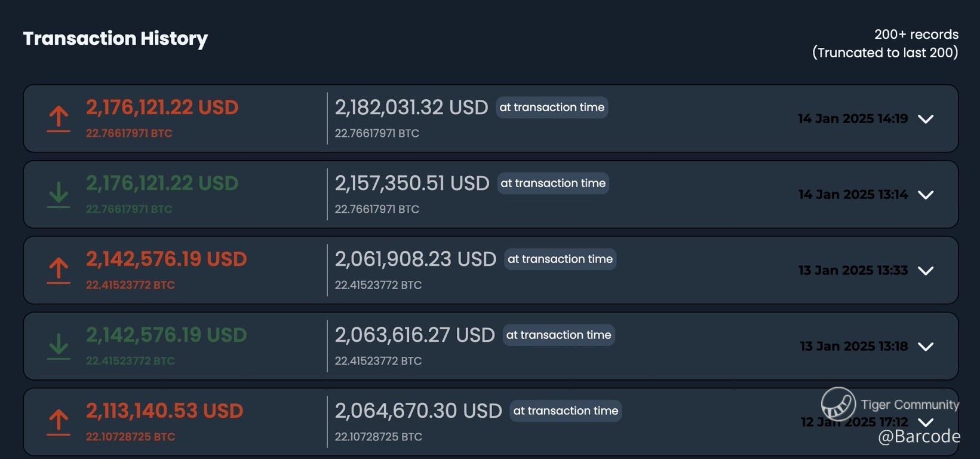Image resolution: width=980 pixels, height=459 pixels.
Task: Expand the 12 Jan 2025 17:12 transaction chevron
Action: tap(926, 422)
